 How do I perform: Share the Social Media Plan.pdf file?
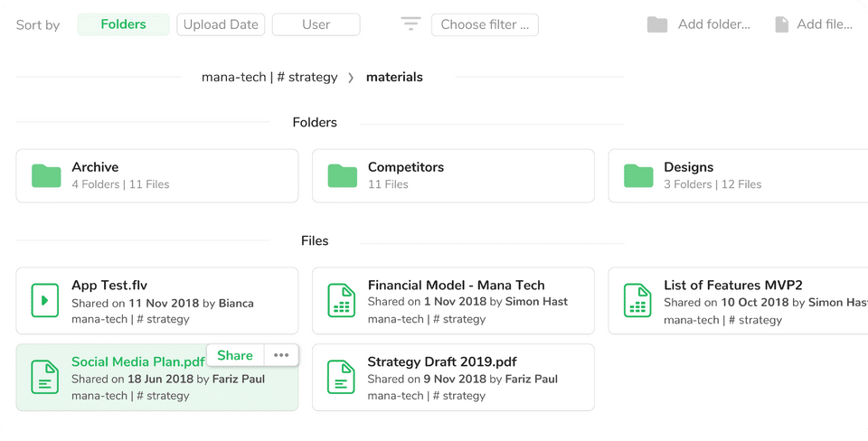[x=235, y=355]
